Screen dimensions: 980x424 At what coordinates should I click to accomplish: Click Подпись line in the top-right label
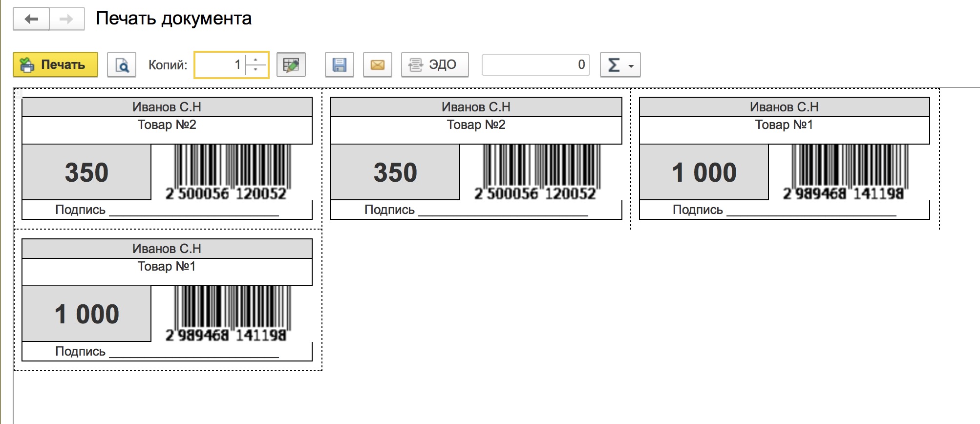point(785,210)
